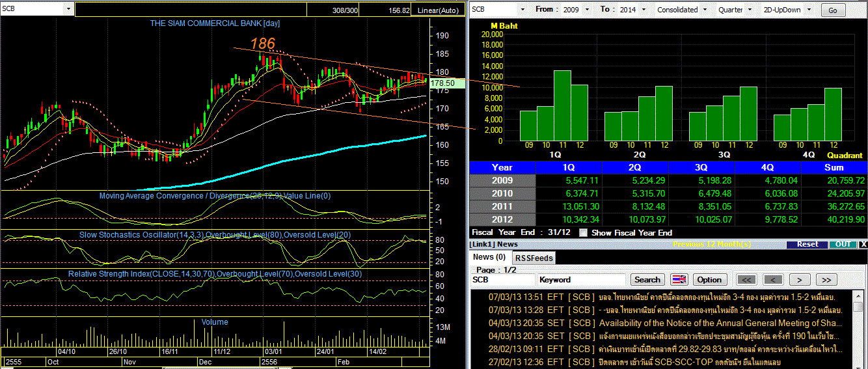Screen dimensions: 868x369
Task: Go to last news page (>>)
Action: pos(825,279)
